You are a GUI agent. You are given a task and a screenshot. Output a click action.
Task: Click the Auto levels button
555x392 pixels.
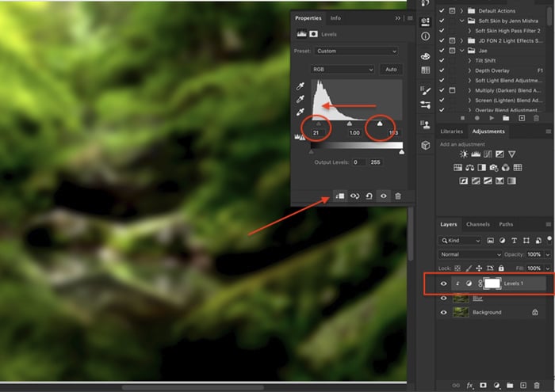tap(391, 69)
